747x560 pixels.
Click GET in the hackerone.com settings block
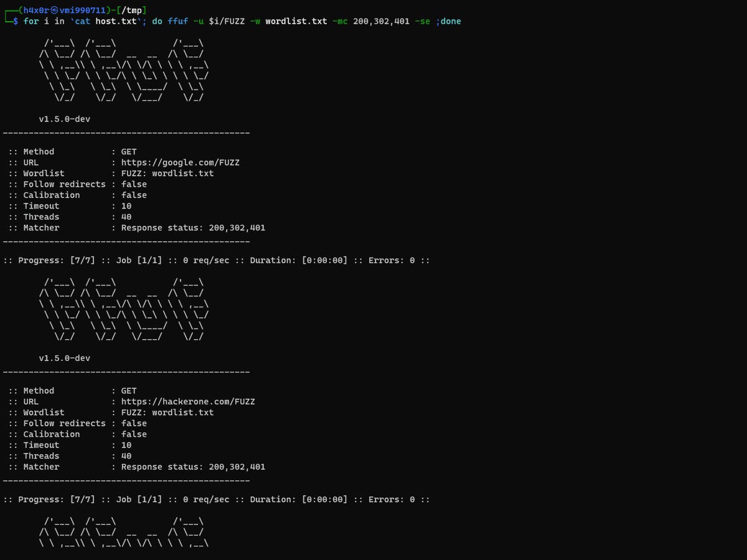pos(129,391)
